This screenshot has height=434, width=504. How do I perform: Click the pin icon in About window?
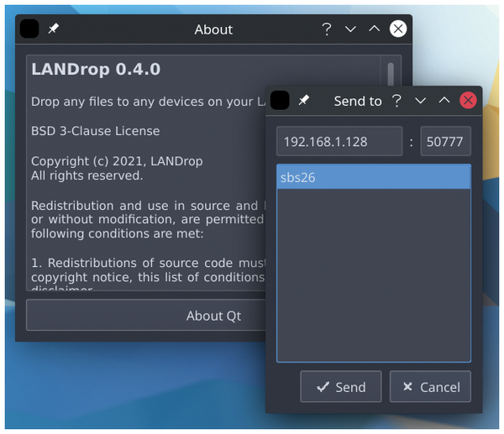click(54, 29)
